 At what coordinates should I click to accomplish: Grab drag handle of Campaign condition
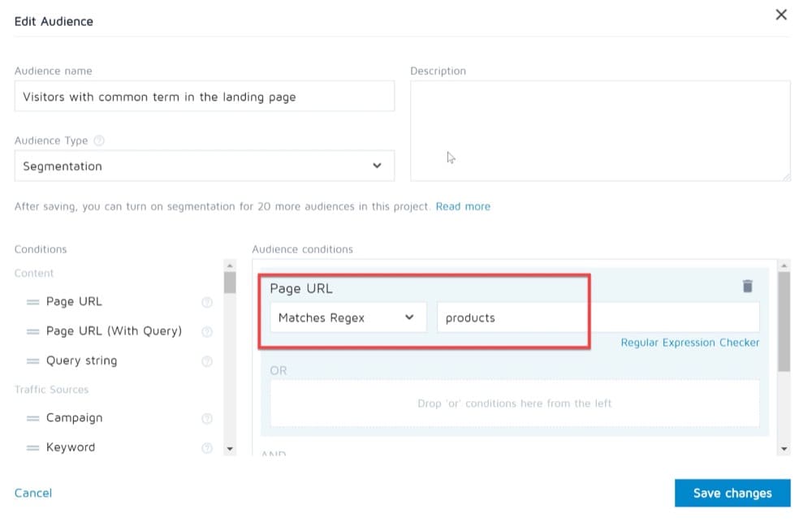[32, 418]
